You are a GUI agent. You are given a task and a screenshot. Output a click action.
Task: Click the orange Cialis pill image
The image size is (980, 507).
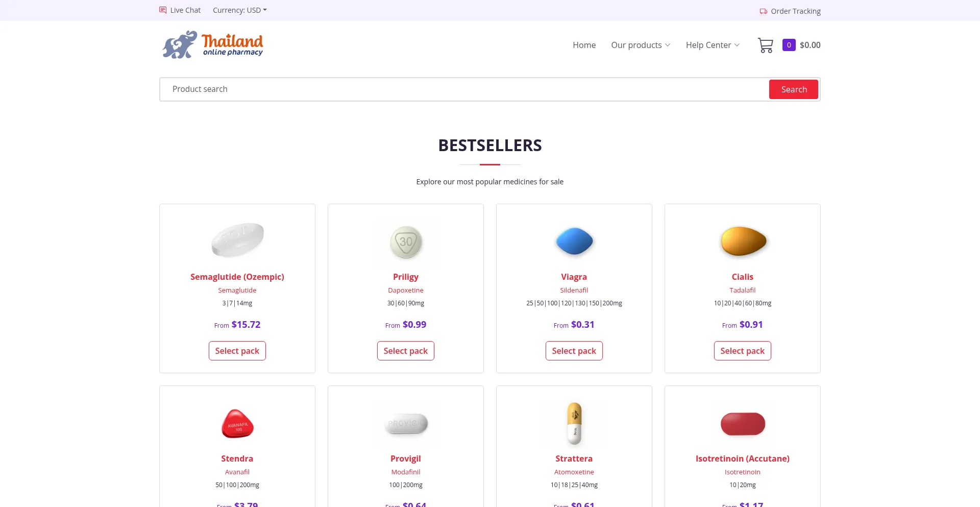click(x=743, y=242)
